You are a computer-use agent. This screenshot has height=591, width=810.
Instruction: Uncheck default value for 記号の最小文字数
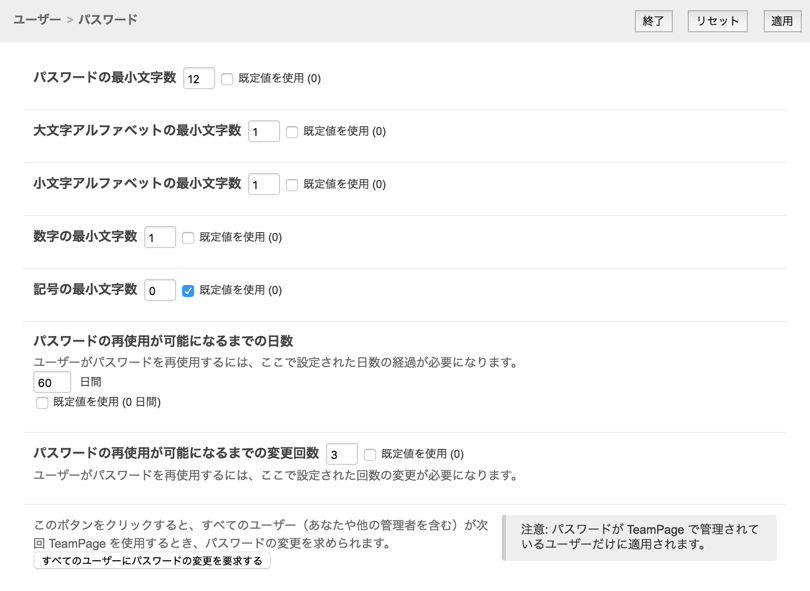click(188, 290)
